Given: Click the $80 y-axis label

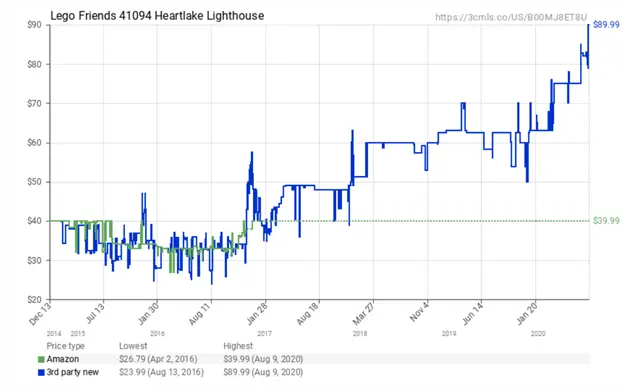Looking at the screenshot, I should click(34, 64).
